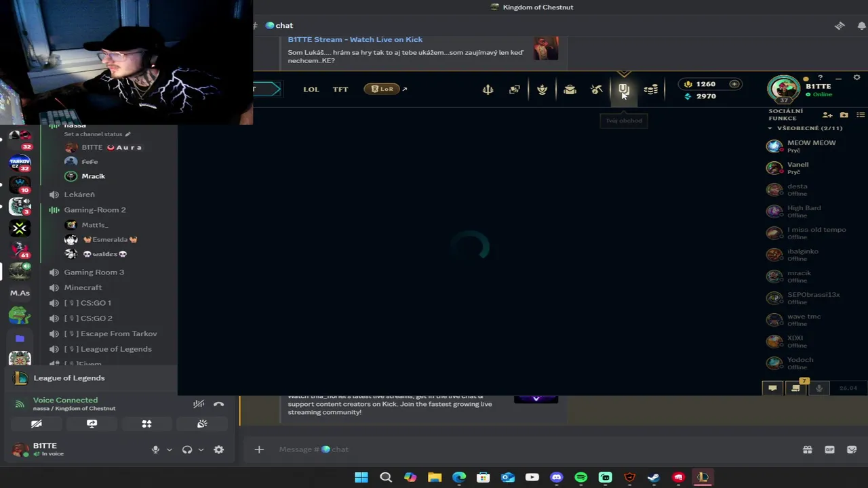
Task: Open the Store coins icon in League client
Action: (651, 89)
